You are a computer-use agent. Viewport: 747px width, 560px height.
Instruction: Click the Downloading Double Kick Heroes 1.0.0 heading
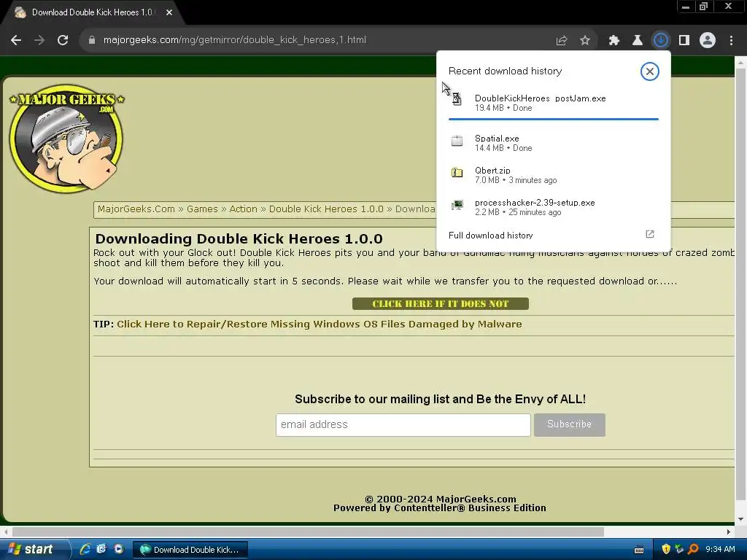tap(239, 238)
